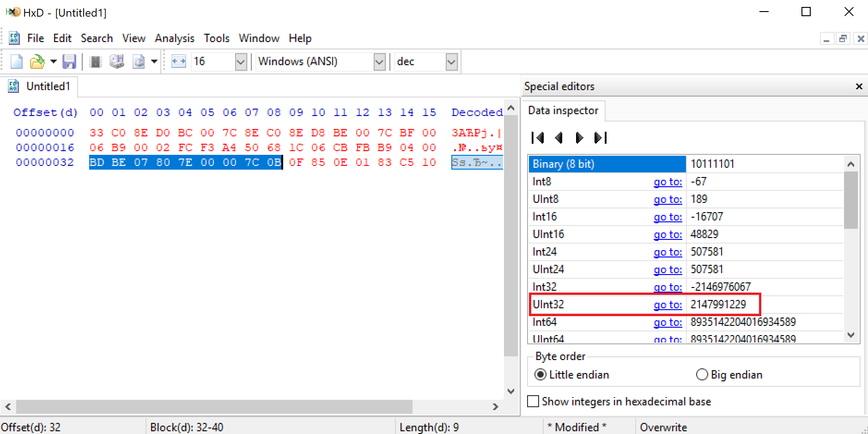The height and width of the screenshot is (434, 868).
Task: Open the dec offset base dropdown
Action: tap(451, 61)
